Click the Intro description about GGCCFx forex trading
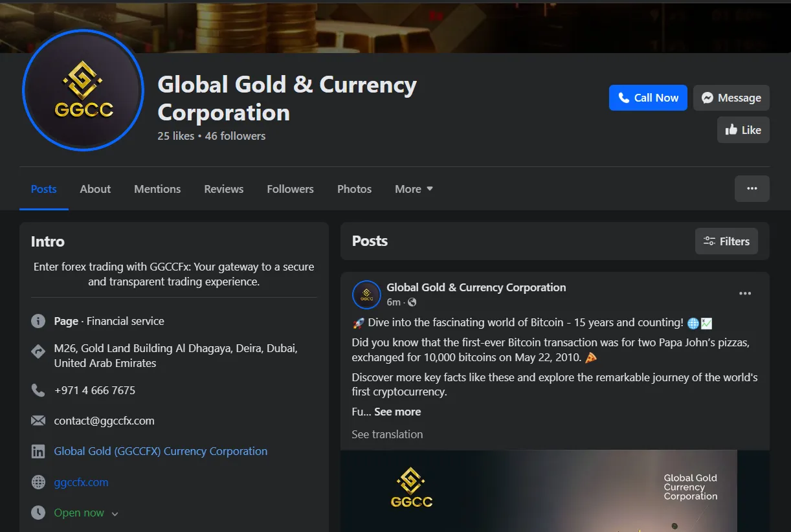This screenshot has width=791, height=532. pyautogui.click(x=173, y=274)
